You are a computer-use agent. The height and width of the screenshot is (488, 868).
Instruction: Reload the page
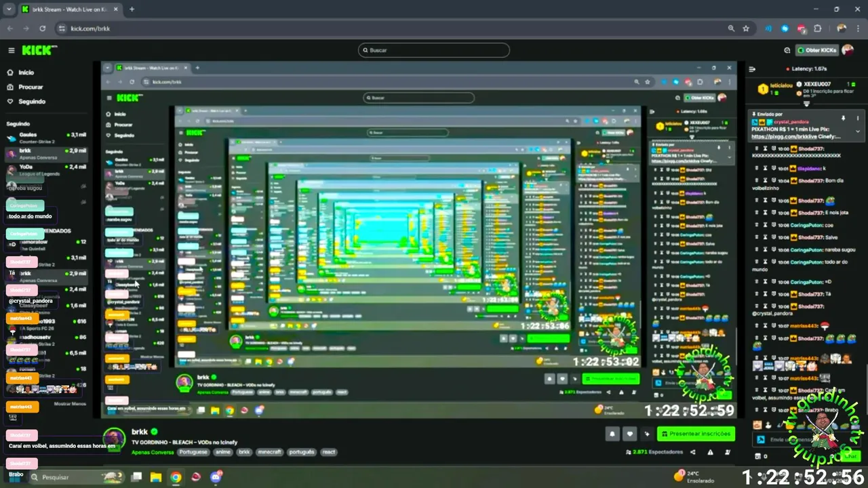tap(43, 28)
